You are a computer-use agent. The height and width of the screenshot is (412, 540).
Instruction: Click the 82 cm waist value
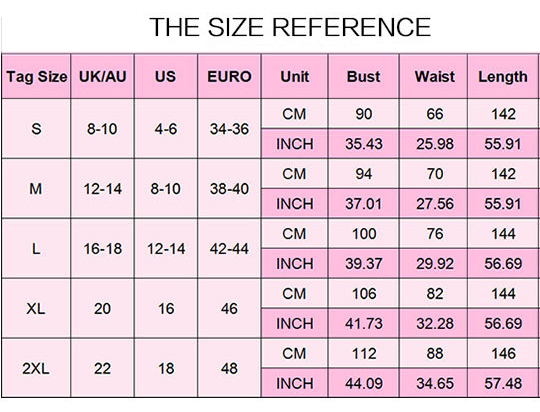click(x=434, y=293)
